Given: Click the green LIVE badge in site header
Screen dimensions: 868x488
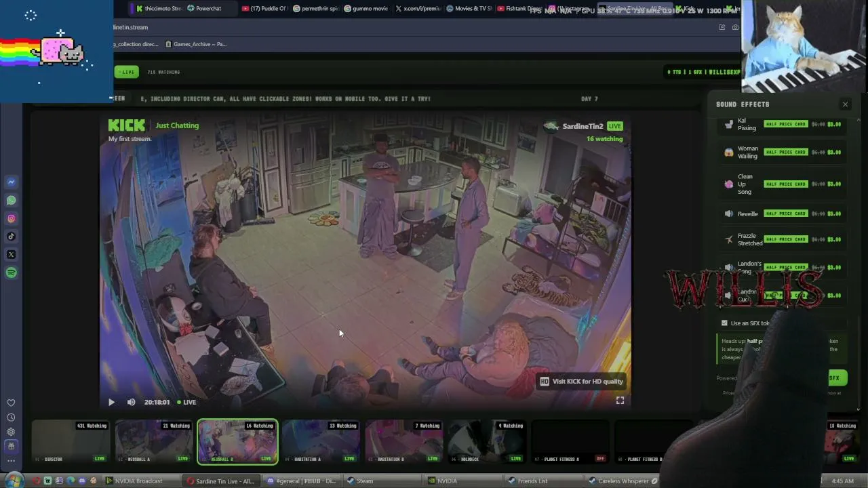Looking at the screenshot, I should pyautogui.click(x=126, y=72).
